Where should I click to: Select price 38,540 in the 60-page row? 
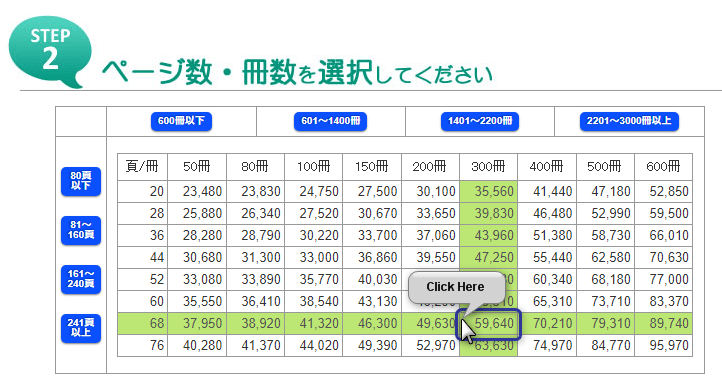(x=314, y=302)
